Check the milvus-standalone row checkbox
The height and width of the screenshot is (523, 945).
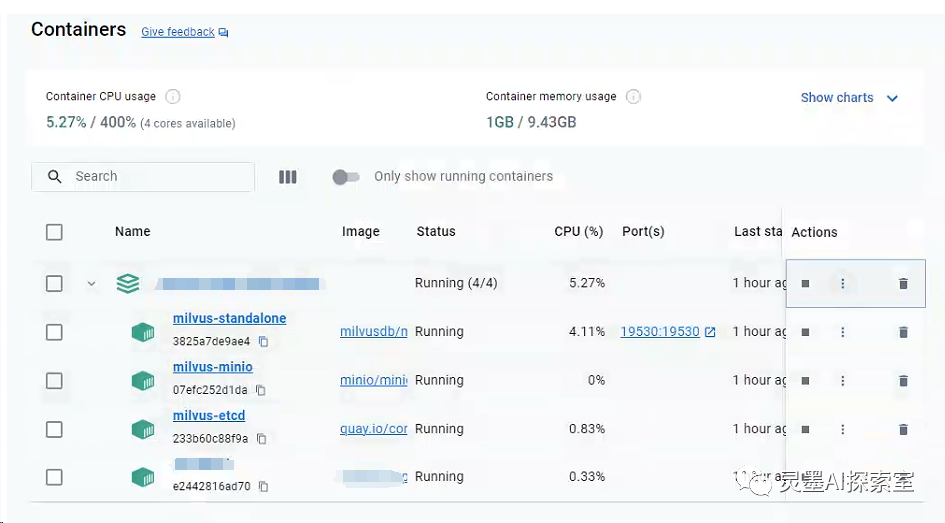tap(54, 332)
